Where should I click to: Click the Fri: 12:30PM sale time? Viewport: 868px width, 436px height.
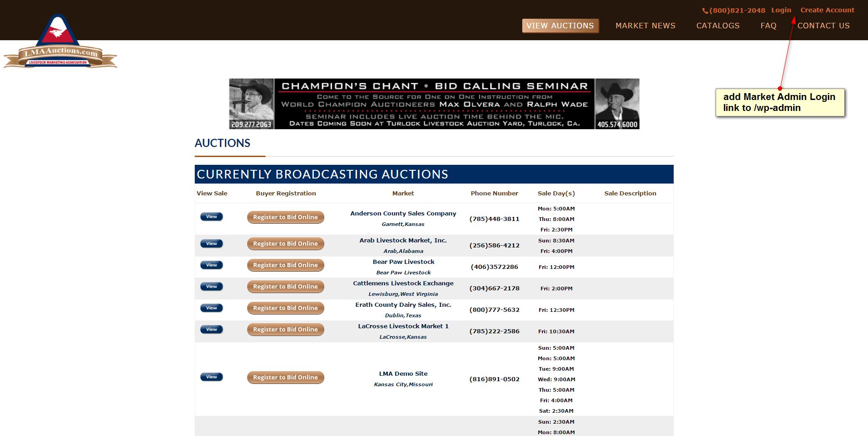[x=556, y=310]
